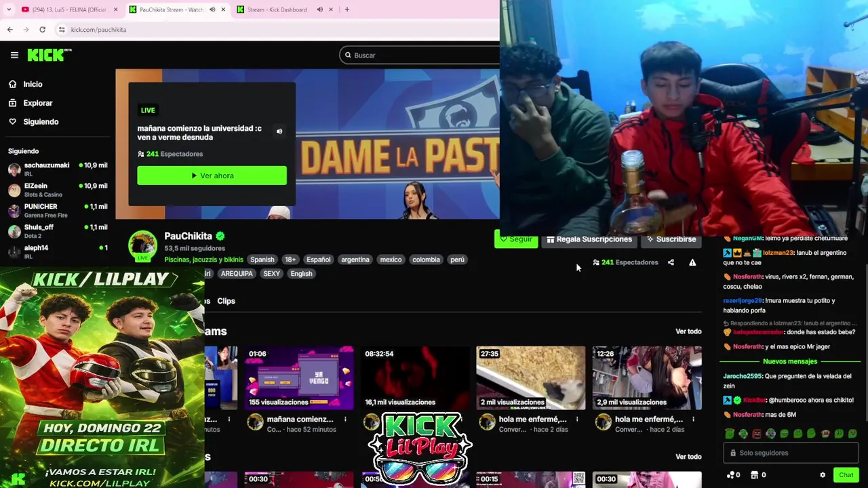This screenshot has height=488, width=868.
Task: Open Shuls_off channel in Siguiendo list
Action: (58, 231)
